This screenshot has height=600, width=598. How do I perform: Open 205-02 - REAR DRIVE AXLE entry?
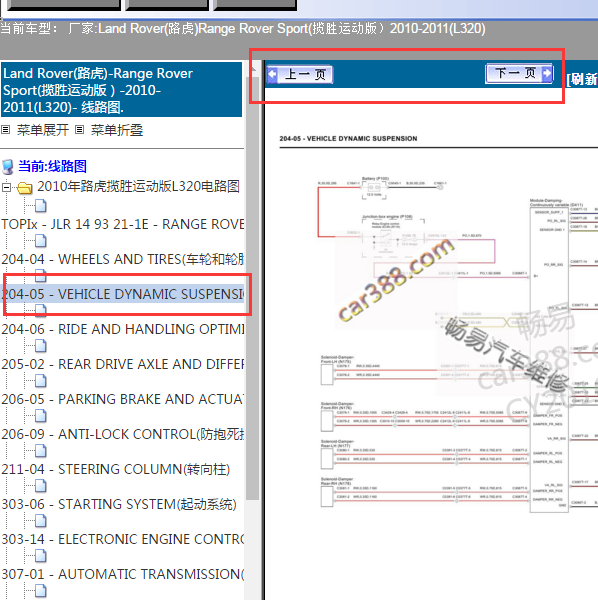122,364
